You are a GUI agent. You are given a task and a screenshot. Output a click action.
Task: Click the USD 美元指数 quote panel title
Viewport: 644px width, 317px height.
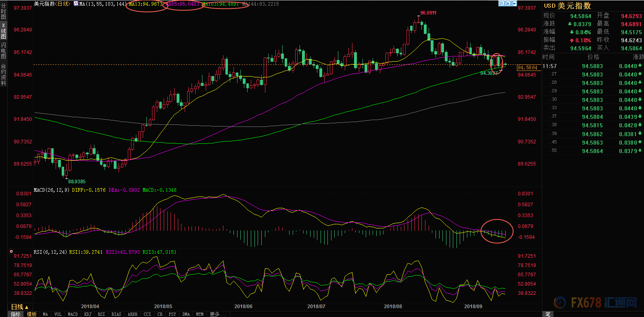pos(567,6)
